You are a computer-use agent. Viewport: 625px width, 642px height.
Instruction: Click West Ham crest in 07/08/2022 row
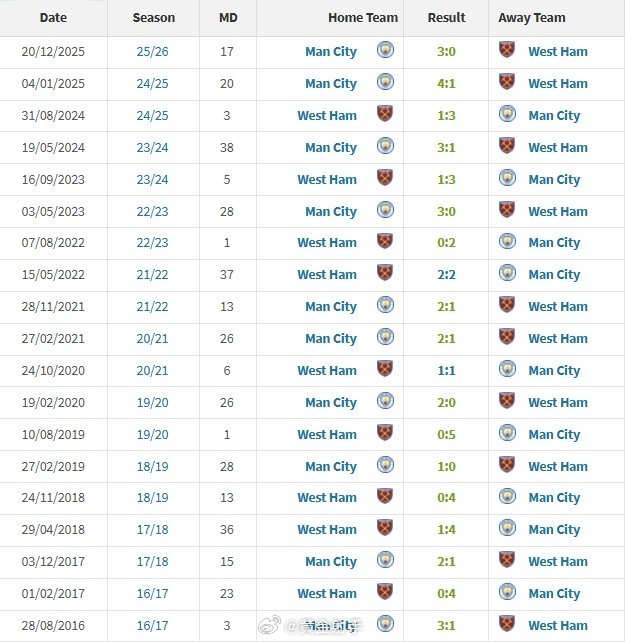click(x=385, y=242)
